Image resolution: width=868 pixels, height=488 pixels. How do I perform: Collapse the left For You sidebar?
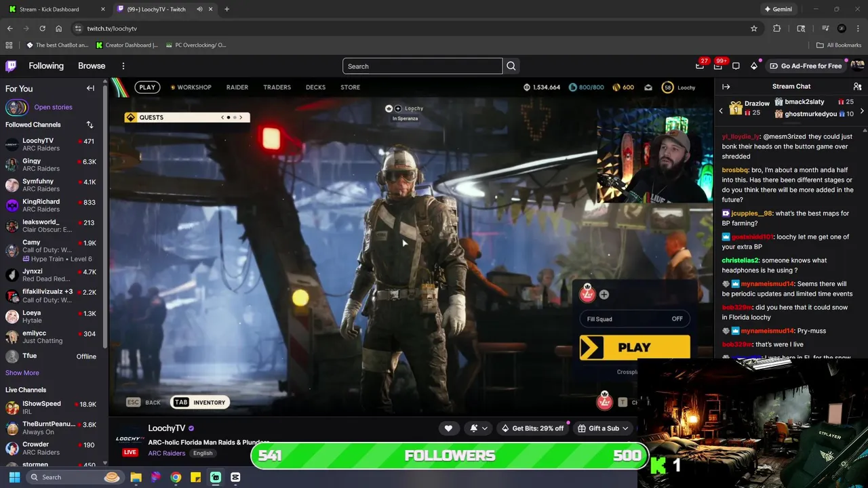[x=90, y=88]
